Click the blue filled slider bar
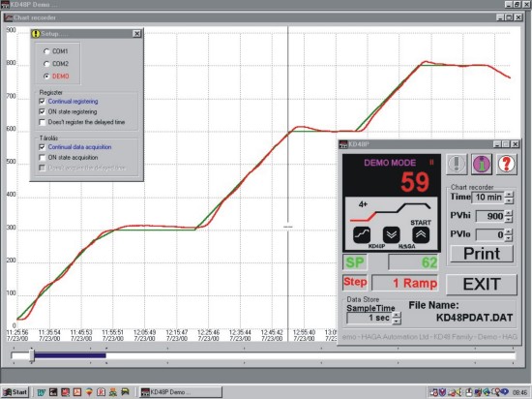 pos(70,355)
